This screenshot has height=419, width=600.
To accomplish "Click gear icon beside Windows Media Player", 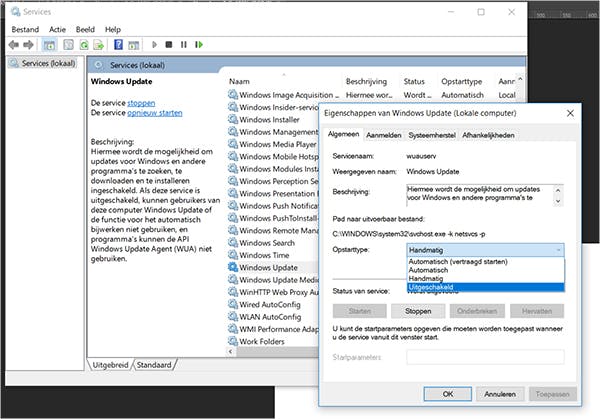I will pos(233,144).
